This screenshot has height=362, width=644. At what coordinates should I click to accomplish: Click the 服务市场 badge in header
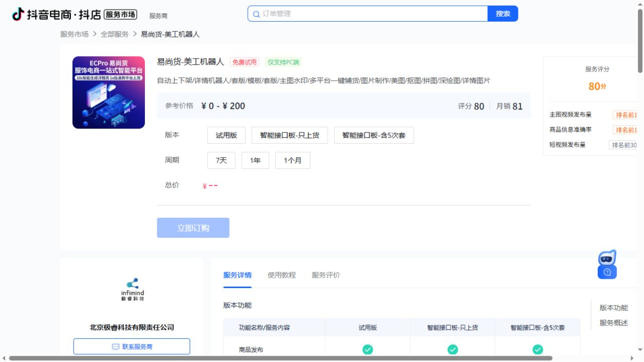pyautogui.click(x=120, y=14)
